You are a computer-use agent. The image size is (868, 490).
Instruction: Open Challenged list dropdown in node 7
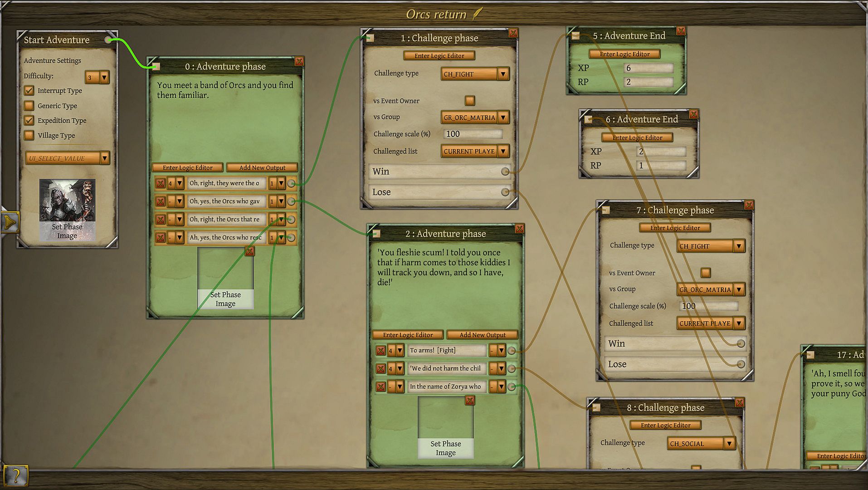coord(711,323)
